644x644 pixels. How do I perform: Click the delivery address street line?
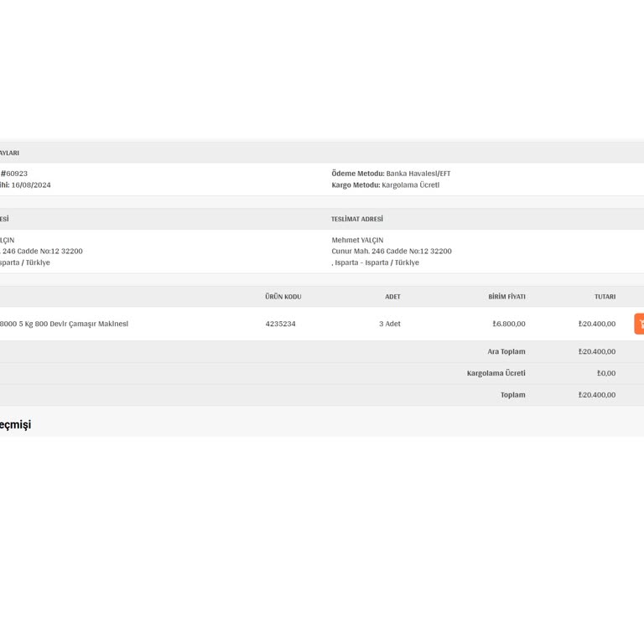pyautogui.click(x=391, y=251)
